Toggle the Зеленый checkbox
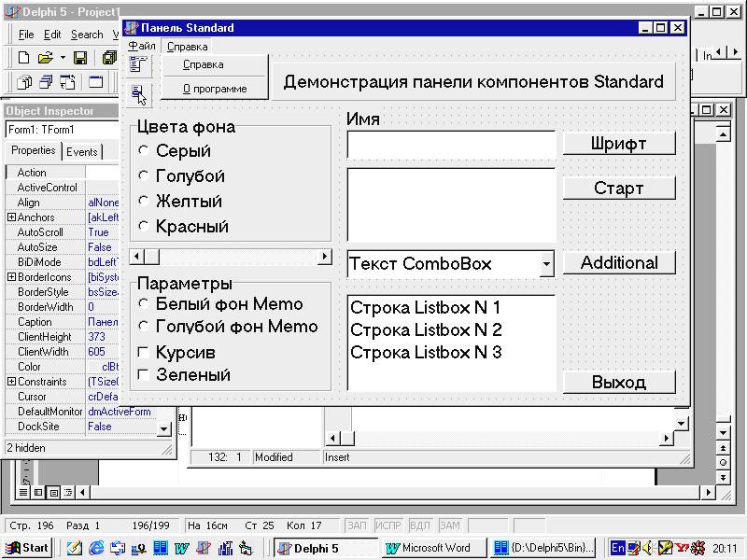This screenshot has height=560, width=747. point(143,375)
